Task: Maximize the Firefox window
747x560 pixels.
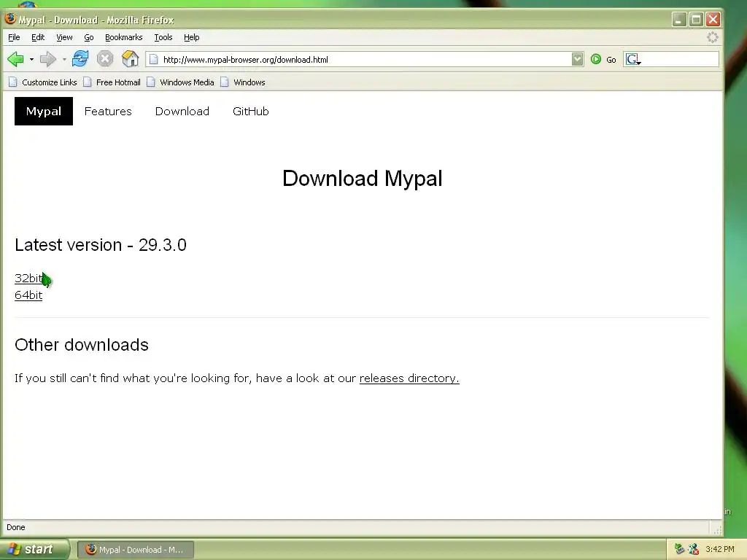Action: click(x=696, y=20)
